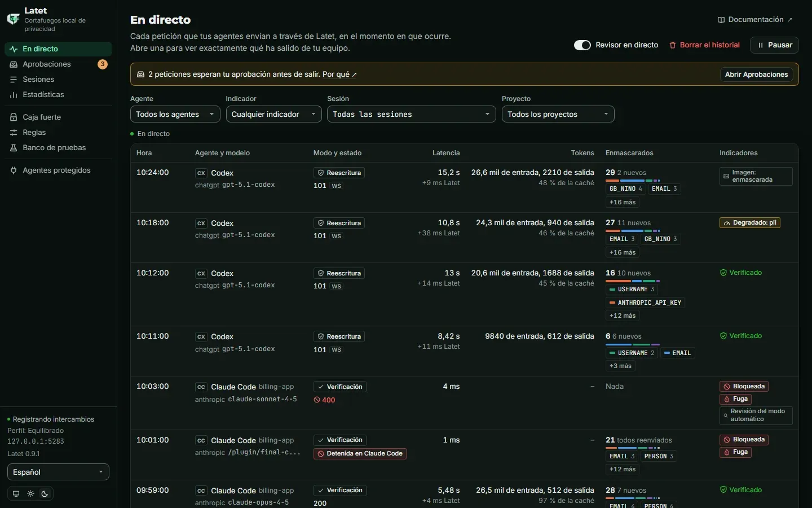This screenshot has width=812, height=508.
Task: Click the Documentación book icon
Action: click(721, 20)
